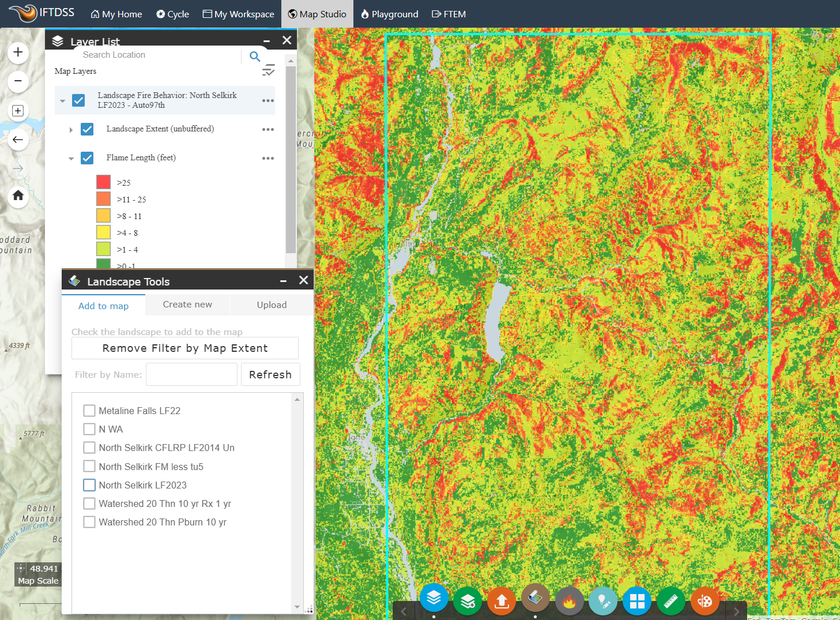Check the North Selkirk LF2023 landscape

click(89, 485)
